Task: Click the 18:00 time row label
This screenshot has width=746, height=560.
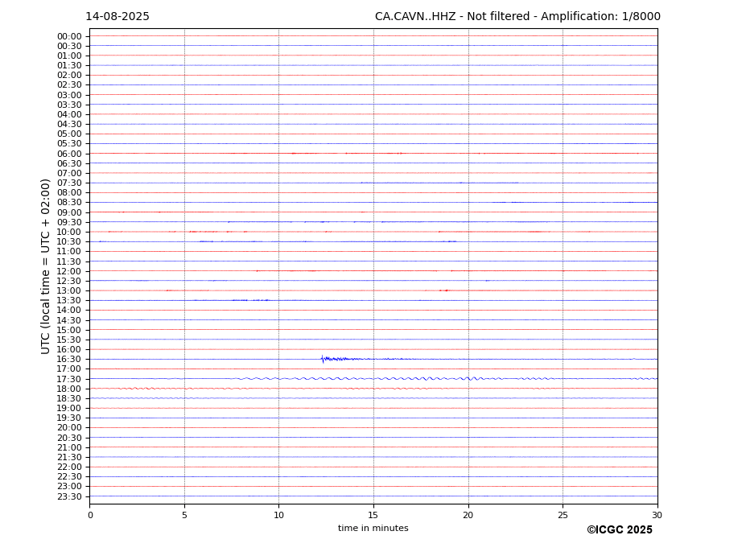Action: [x=69, y=389]
